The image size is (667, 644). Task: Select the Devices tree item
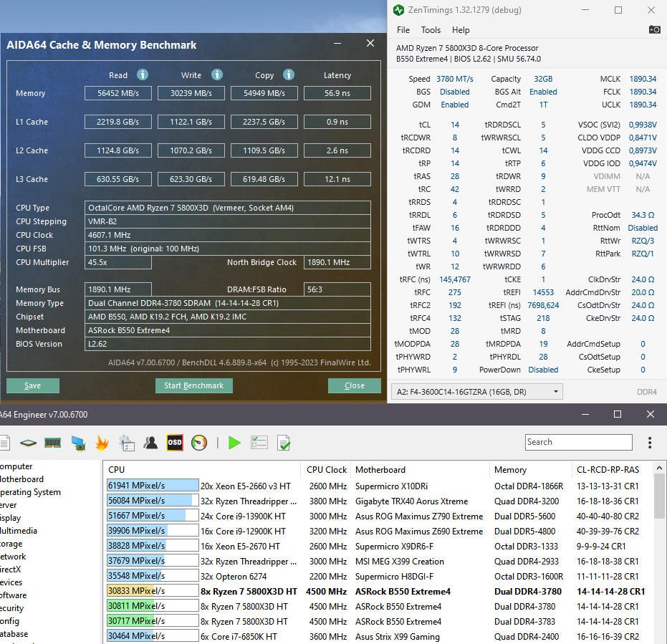[x=11, y=582]
